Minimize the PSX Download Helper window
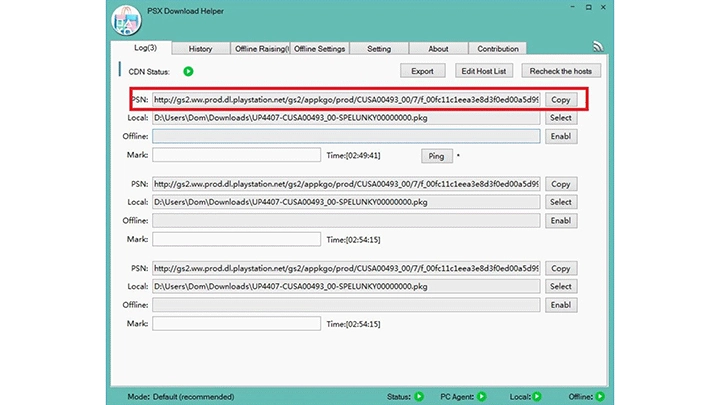 (573, 7)
